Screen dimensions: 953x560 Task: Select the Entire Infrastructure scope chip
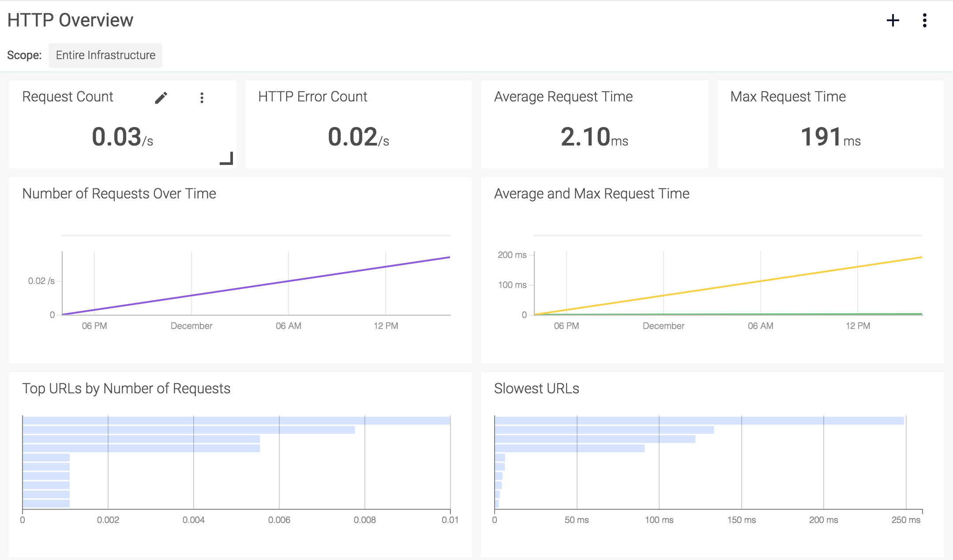pos(105,55)
